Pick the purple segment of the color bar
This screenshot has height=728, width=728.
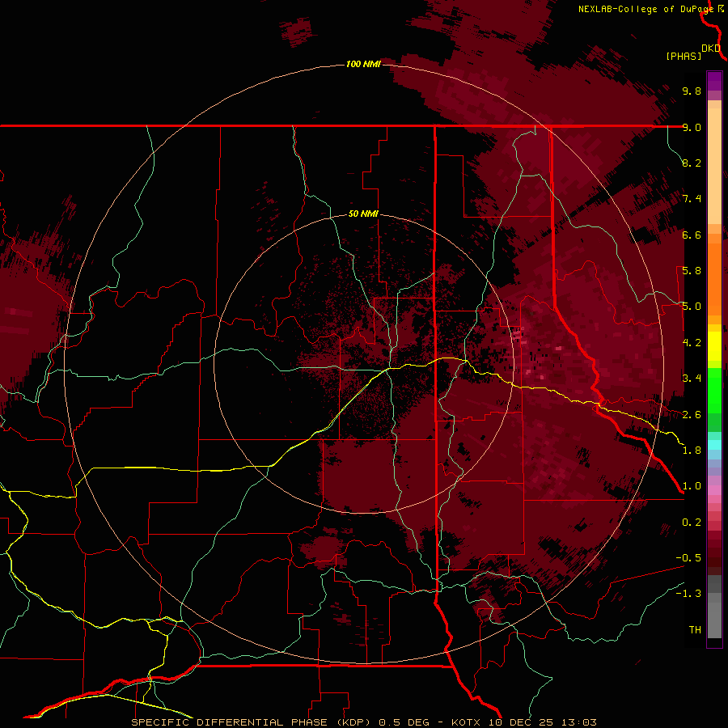(714, 81)
